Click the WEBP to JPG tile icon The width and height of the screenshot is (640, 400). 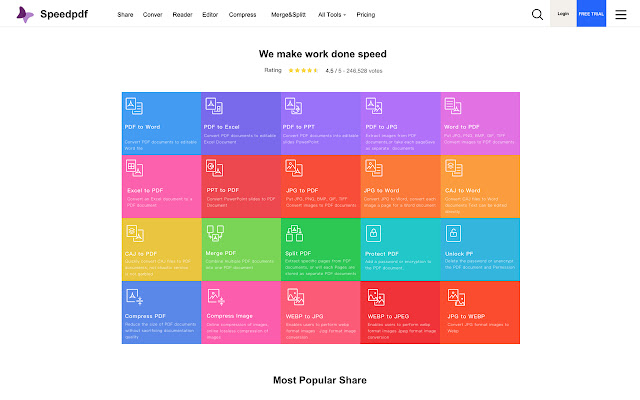point(296,297)
